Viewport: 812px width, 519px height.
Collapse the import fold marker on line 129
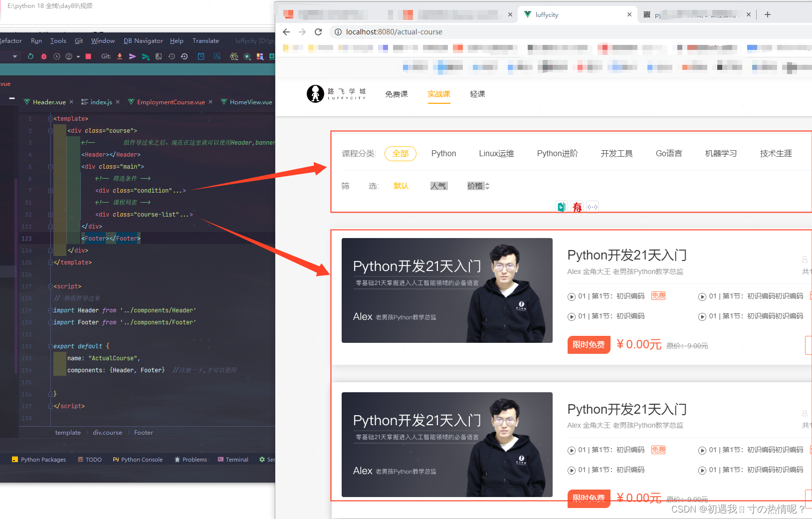pyautogui.click(x=50, y=310)
